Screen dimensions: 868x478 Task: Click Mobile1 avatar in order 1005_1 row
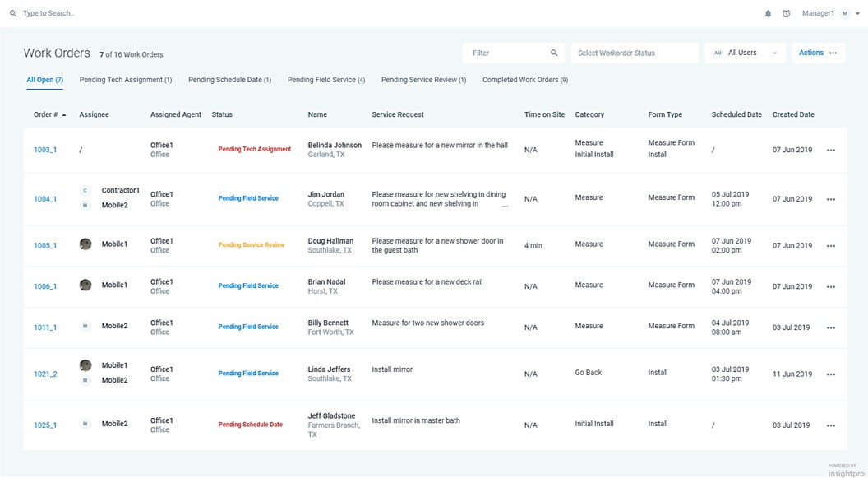tap(85, 244)
